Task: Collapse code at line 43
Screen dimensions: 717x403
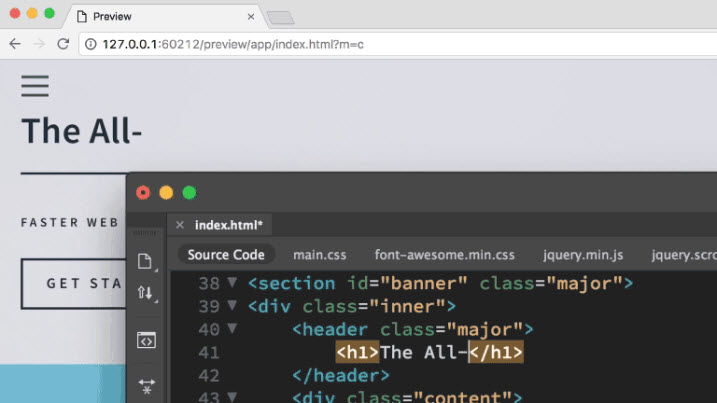Action: click(232, 396)
